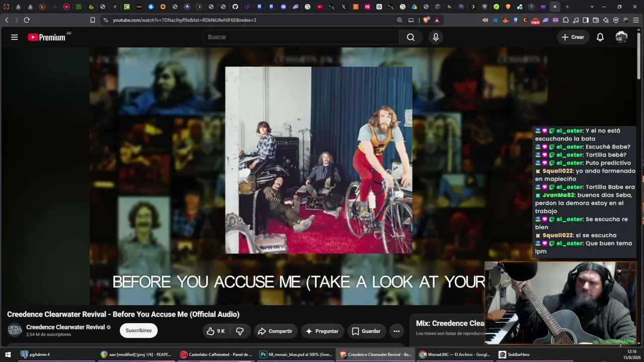Start voice search with the microphone icon
The image size is (644, 362).
coord(436,37)
